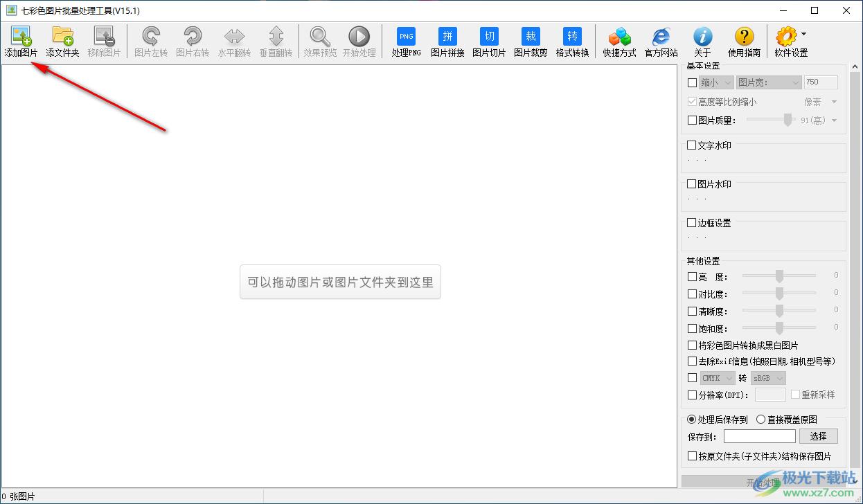The height and width of the screenshot is (504, 863).
Task: Expand the sRGB target dropdown
Action: coord(768,378)
